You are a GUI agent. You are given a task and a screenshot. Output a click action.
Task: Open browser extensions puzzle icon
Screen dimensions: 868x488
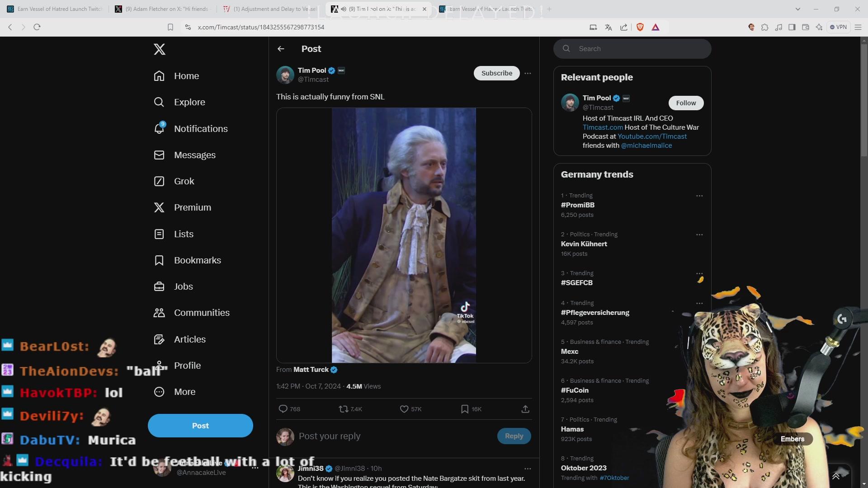[x=764, y=27]
